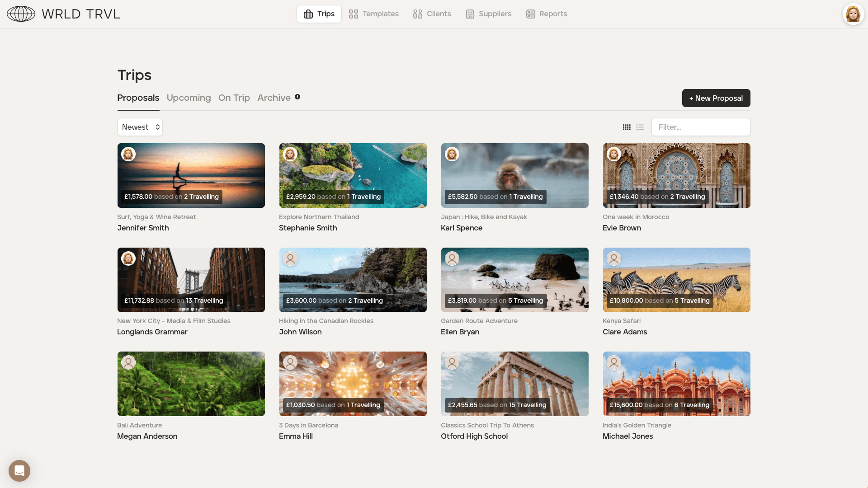Click client name Jennifer Smith

tap(143, 228)
